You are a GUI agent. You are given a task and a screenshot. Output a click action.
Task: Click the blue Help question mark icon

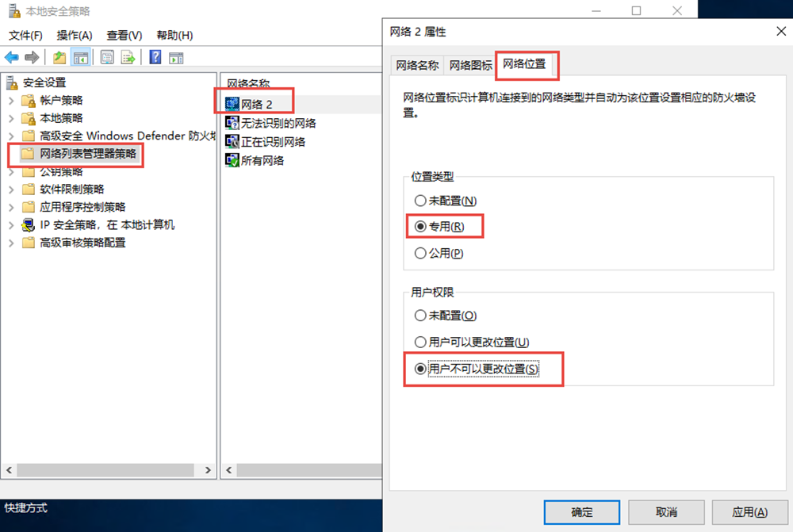tap(155, 58)
